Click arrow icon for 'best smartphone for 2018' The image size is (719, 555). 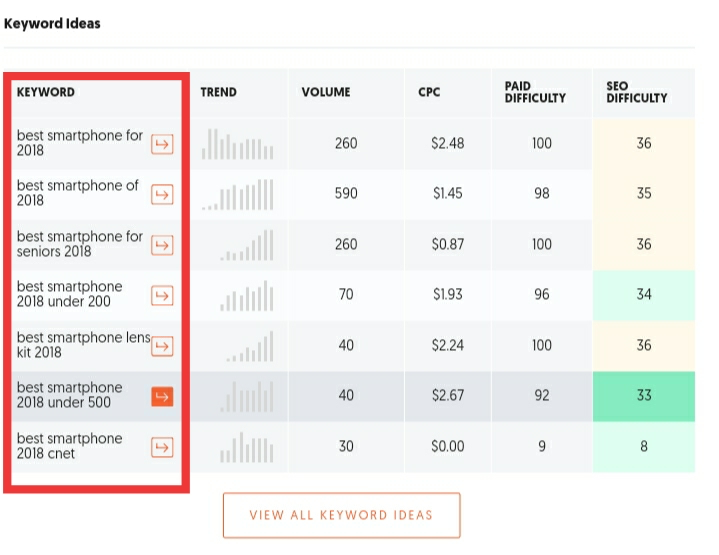point(162,144)
